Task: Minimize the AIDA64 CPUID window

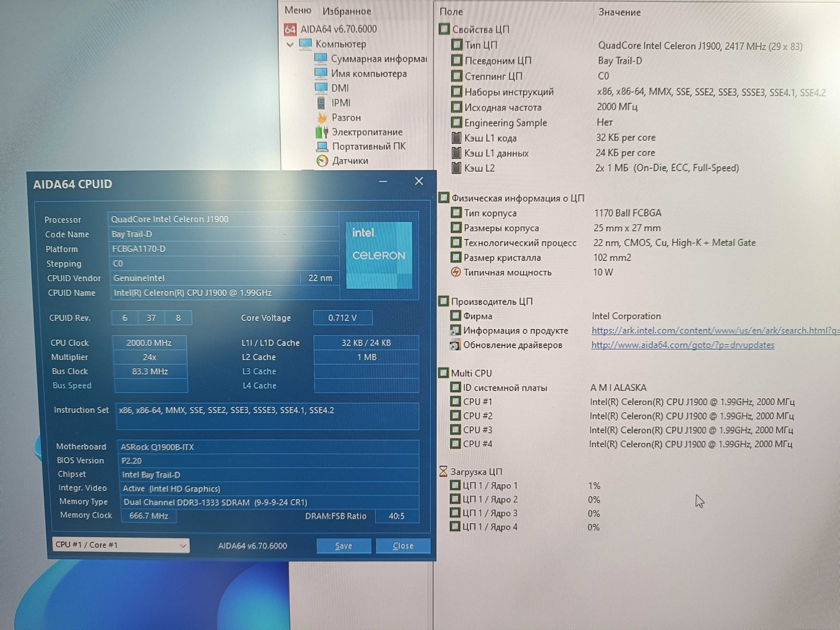Action: coord(383,181)
